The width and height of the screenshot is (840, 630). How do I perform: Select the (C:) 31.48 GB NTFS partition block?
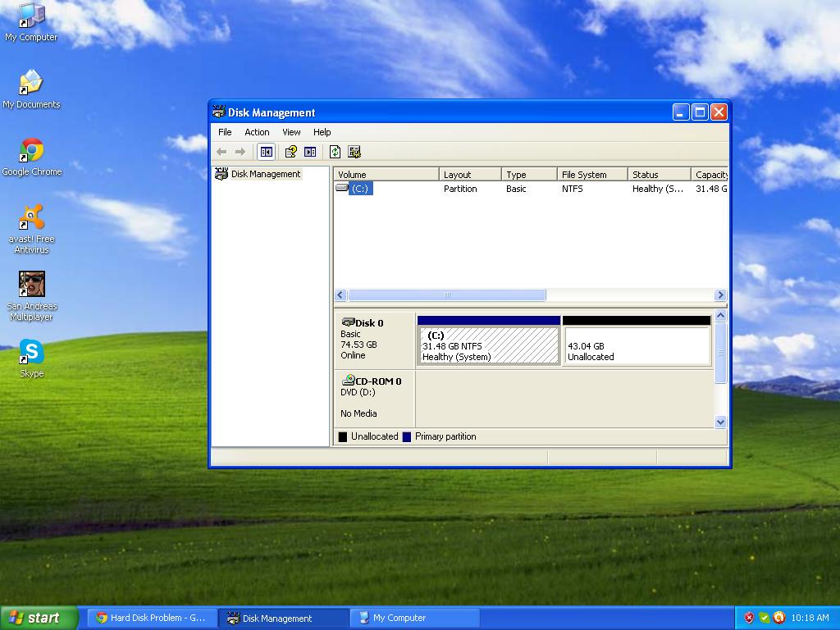488,345
